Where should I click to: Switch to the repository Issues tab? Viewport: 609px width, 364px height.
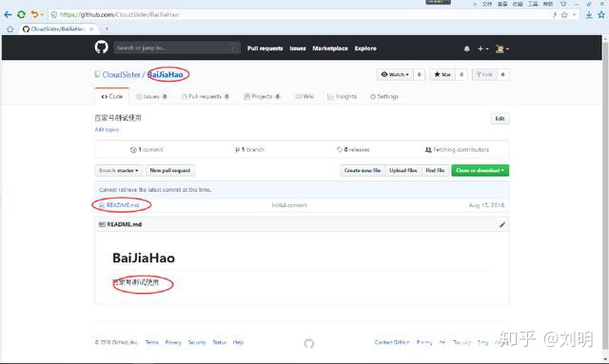(x=151, y=97)
